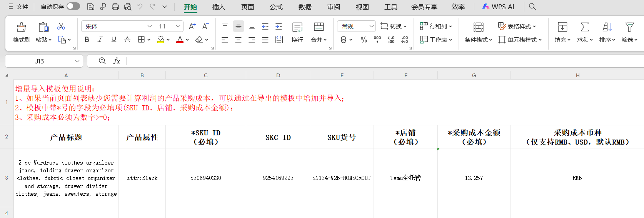The width and height of the screenshot is (644, 218).
Task: Click the WPS AI button
Action: click(x=498, y=7)
